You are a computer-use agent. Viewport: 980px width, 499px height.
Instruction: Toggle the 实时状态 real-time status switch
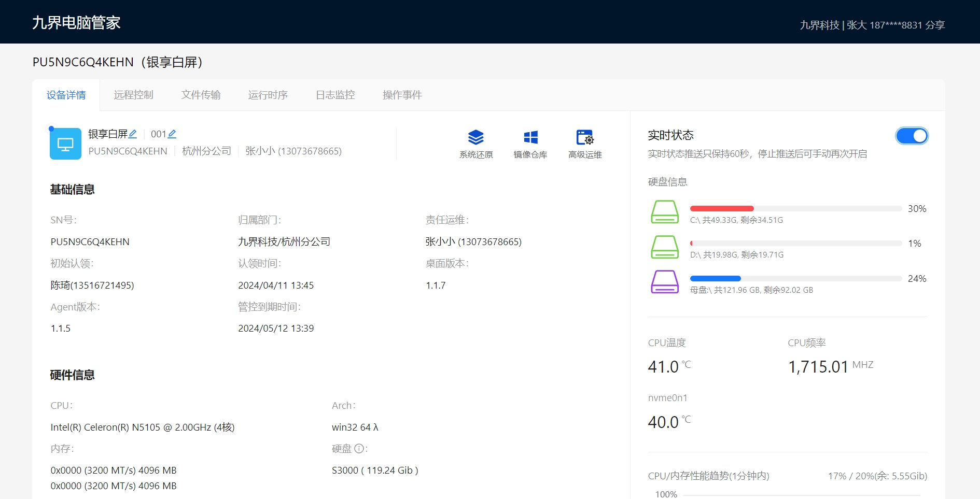(912, 136)
